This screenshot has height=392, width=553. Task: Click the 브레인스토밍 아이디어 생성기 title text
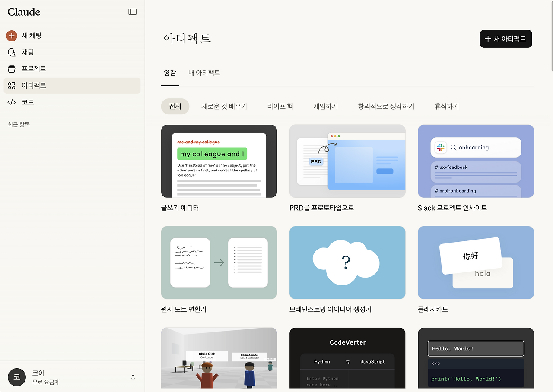click(x=331, y=310)
